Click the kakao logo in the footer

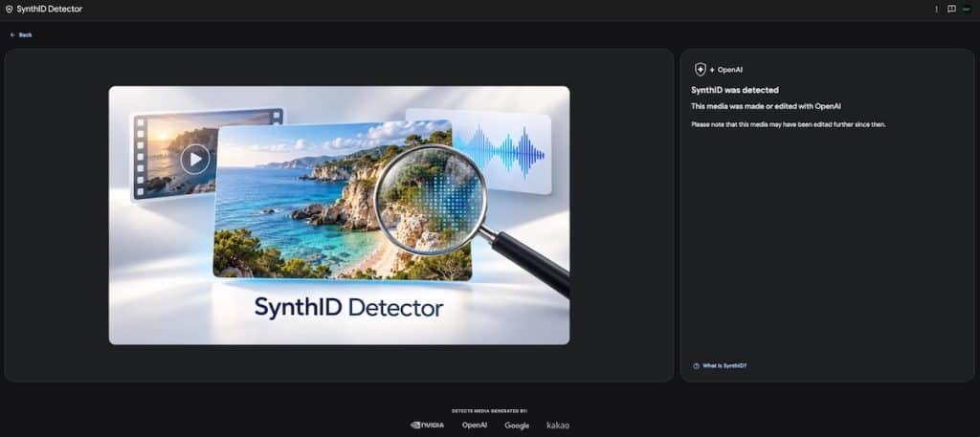[x=558, y=426]
